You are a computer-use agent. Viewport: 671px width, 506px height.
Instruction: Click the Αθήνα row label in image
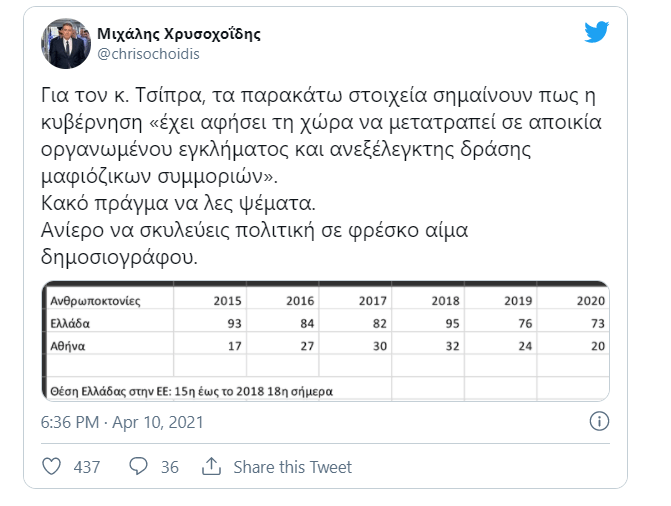point(68,346)
